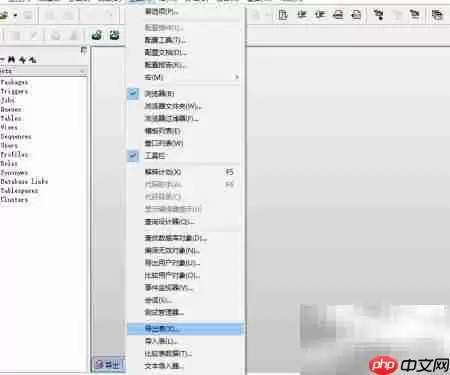
Task: Select 窗口列表(W) in the menu
Action: point(184,144)
